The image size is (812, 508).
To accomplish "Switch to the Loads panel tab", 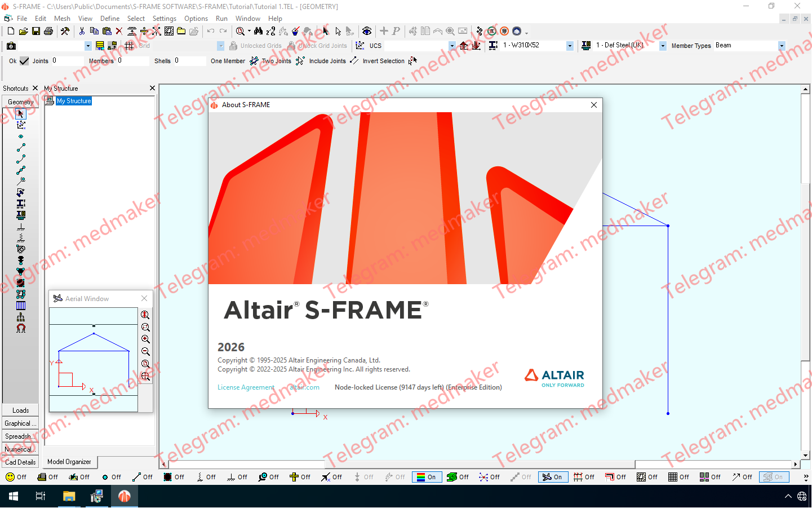I will pyautogui.click(x=20, y=410).
